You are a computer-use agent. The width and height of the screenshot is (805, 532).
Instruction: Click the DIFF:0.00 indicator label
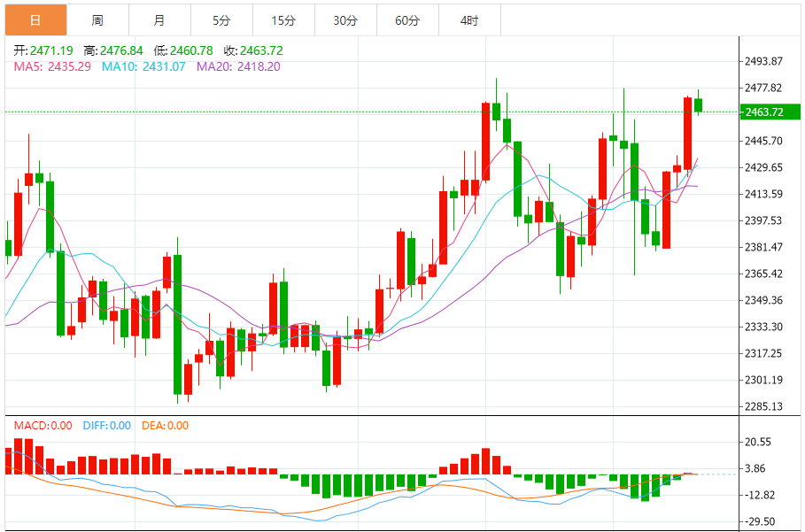tap(107, 426)
